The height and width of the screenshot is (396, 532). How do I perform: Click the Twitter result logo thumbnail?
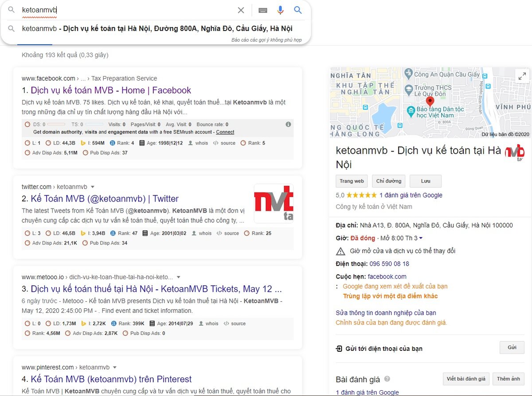(x=274, y=204)
